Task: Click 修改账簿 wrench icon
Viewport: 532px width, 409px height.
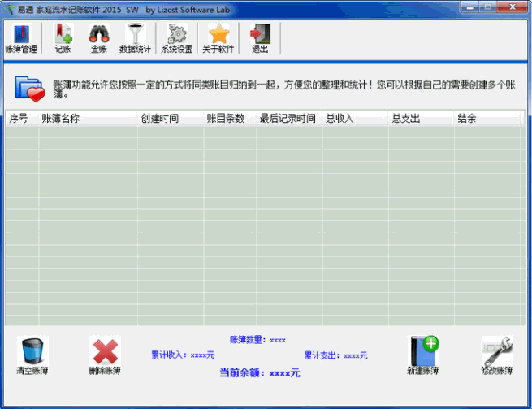Action: point(497,355)
